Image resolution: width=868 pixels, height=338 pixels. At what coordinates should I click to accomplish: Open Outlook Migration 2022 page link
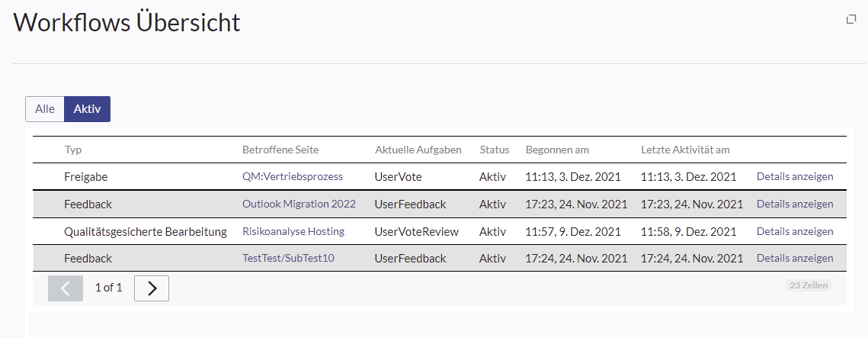(299, 204)
